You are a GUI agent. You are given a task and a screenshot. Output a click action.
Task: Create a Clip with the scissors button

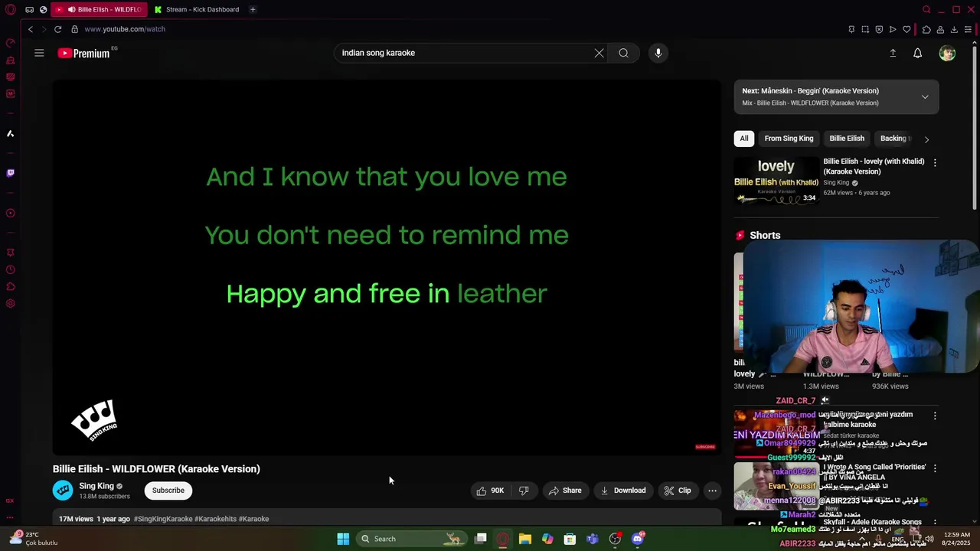pos(678,491)
